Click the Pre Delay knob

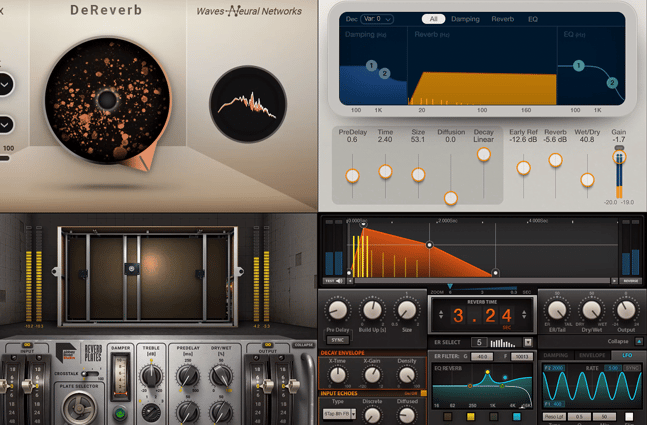point(338,310)
